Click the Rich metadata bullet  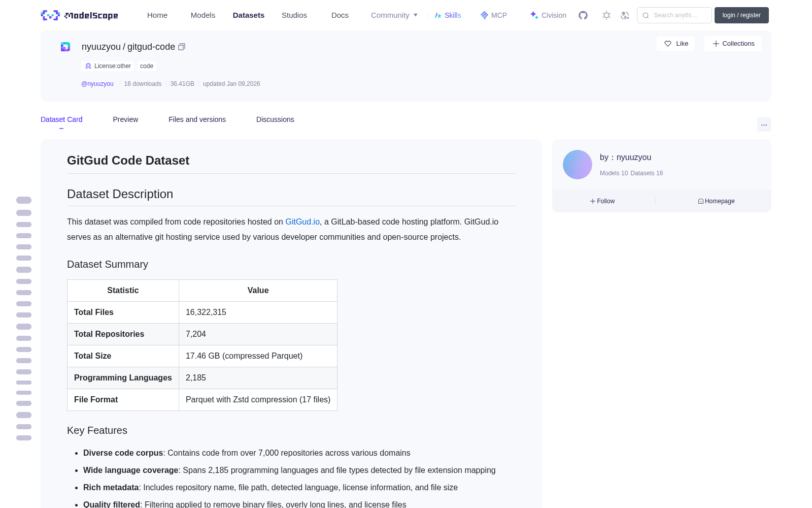point(270,488)
